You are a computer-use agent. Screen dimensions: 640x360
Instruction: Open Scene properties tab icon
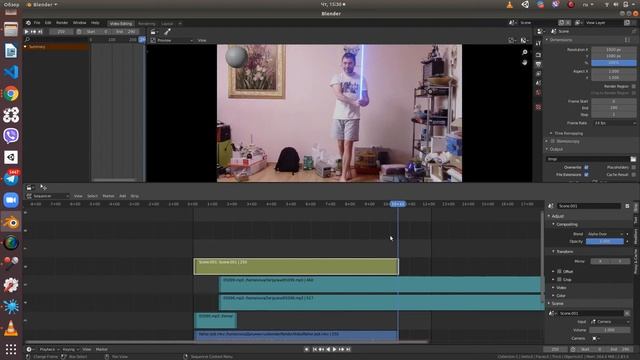pyautogui.click(x=538, y=83)
